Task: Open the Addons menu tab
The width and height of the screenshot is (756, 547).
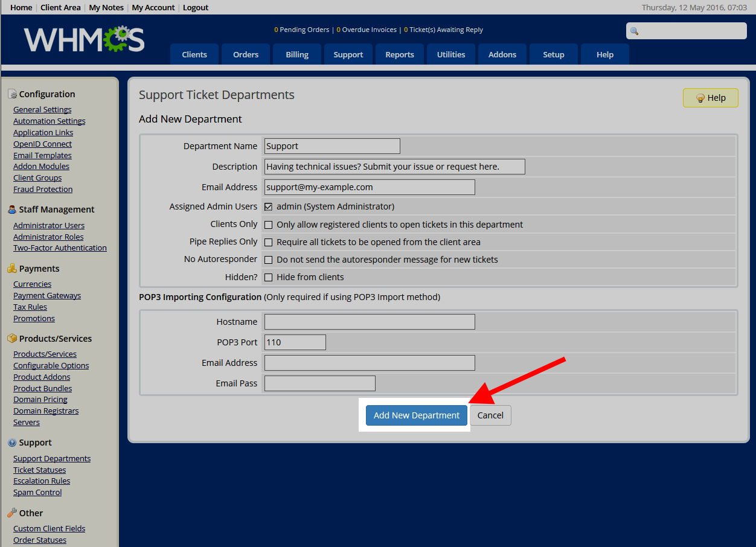Action: click(502, 54)
